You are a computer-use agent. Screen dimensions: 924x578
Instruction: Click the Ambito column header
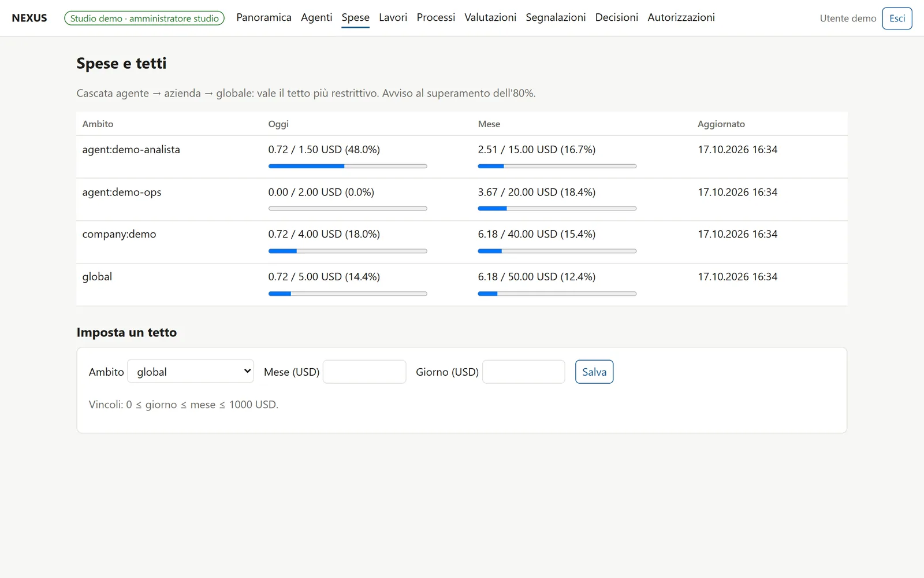click(x=98, y=124)
